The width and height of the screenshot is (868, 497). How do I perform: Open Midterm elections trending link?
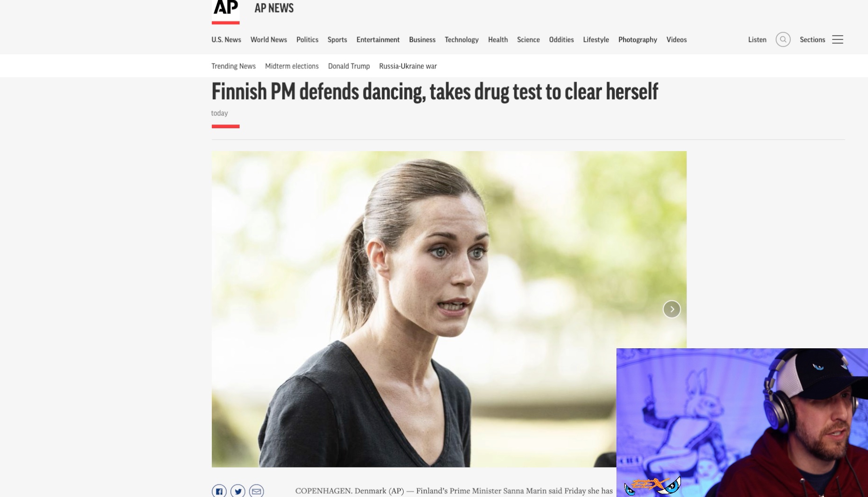coord(292,66)
